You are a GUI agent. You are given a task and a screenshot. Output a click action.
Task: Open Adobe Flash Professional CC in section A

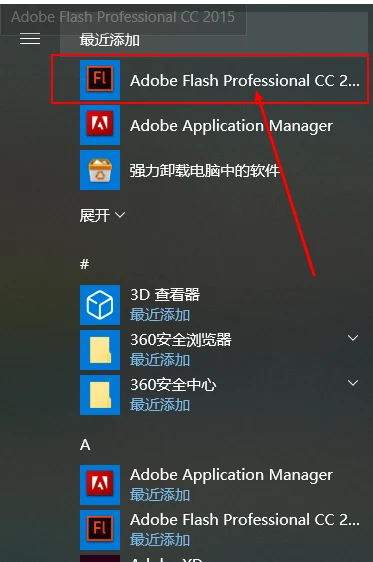coord(245,520)
